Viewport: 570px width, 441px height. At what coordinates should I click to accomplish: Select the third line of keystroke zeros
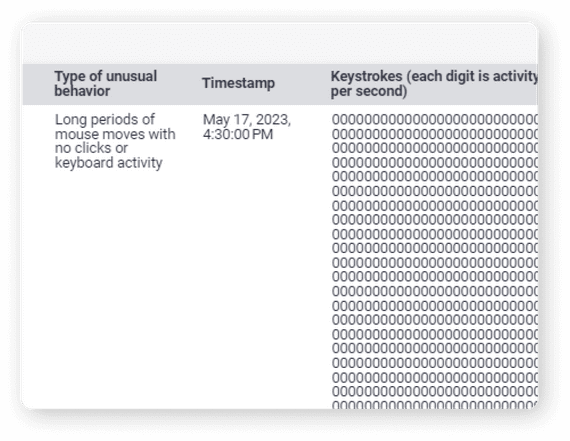434,148
